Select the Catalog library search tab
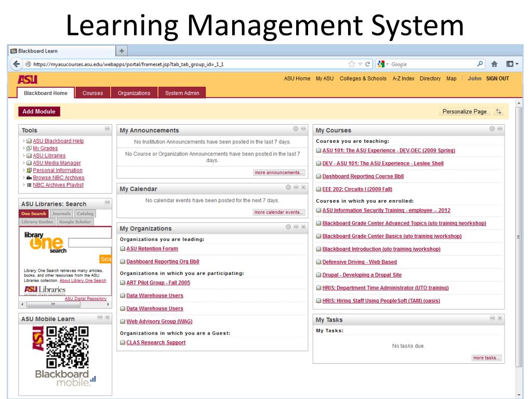The image size is (532, 399). [x=85, y=214]
